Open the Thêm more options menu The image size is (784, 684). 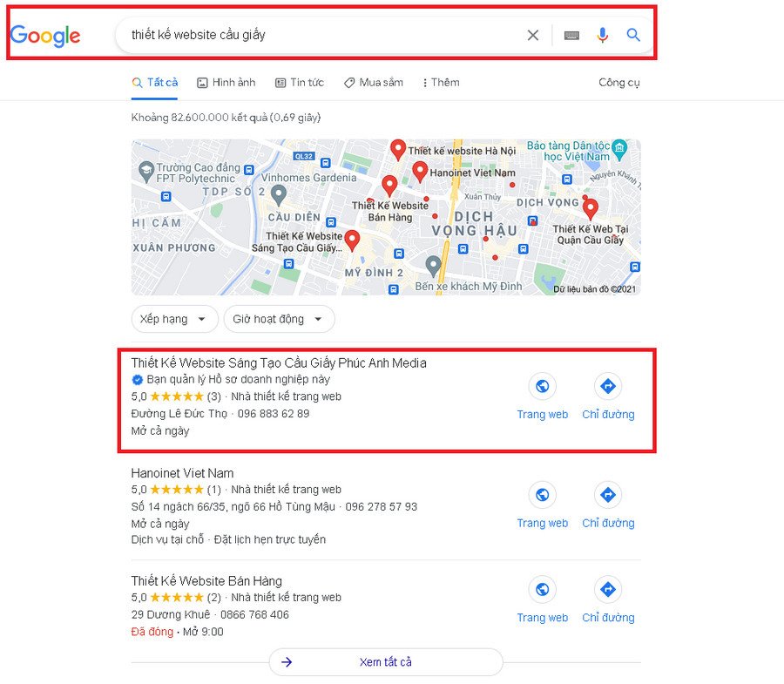coord(441,83)
